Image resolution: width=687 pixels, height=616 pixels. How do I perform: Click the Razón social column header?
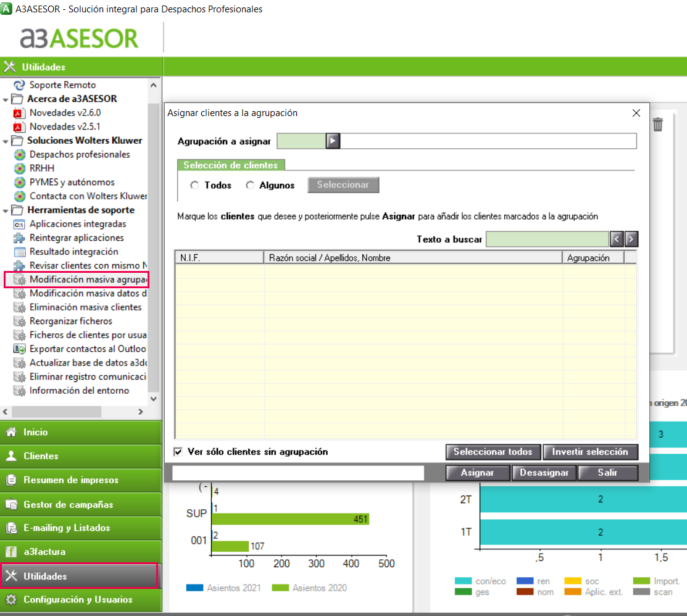point(413,257)
